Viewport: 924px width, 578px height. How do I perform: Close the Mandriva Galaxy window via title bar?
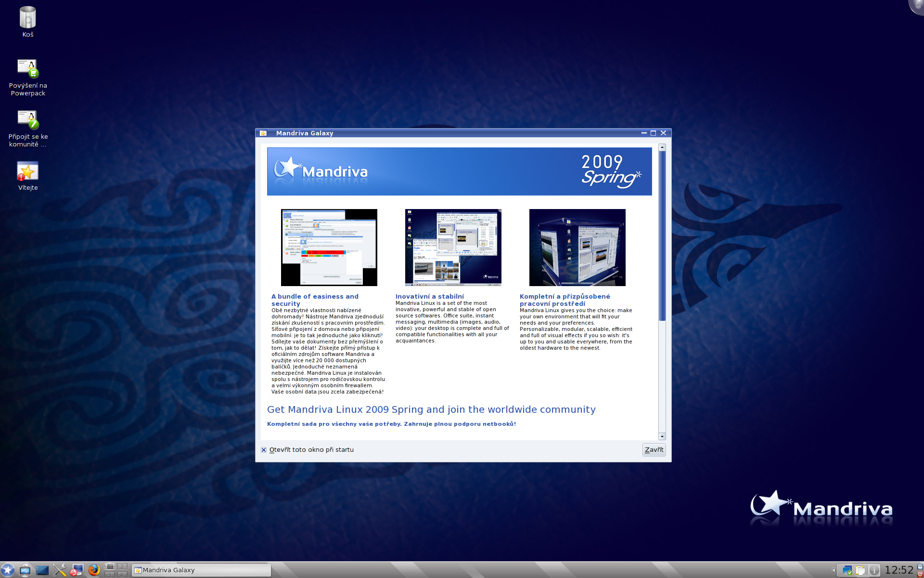pyautogui.click(x=664, y=133)
